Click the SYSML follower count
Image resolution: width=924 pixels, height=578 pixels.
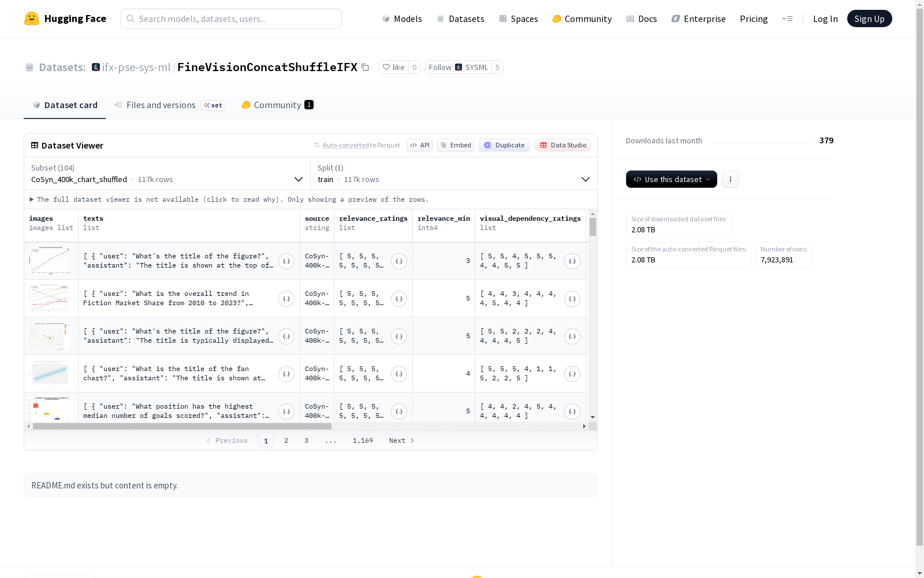tap(497, 67)
